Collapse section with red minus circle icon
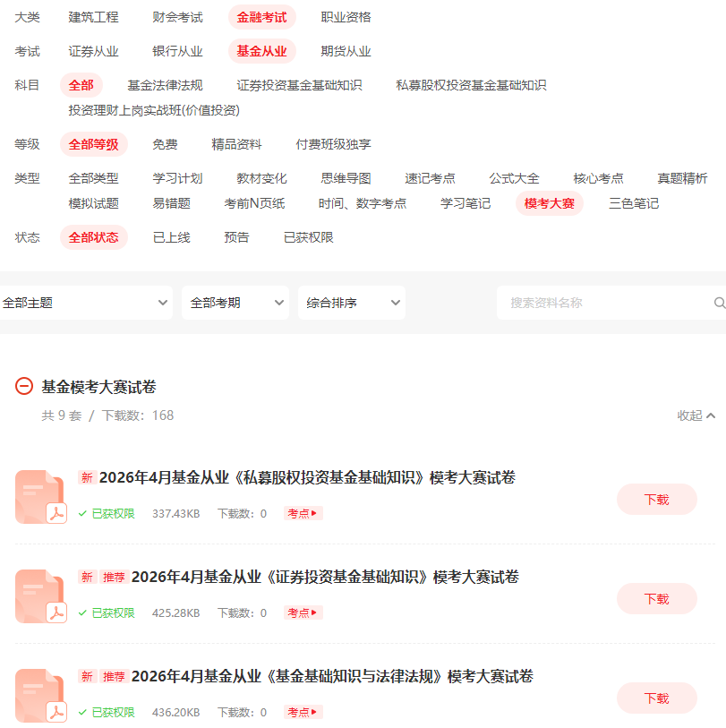The image size is (726, 728). click(24, 387)
